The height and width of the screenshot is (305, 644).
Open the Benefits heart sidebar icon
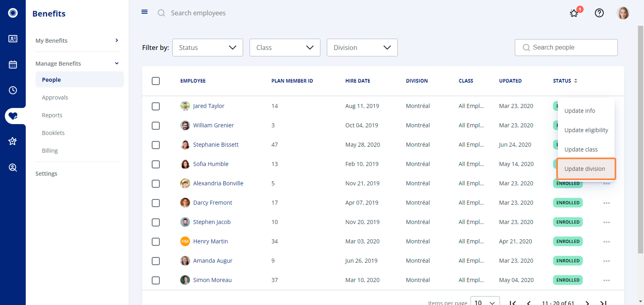pos(13,116)
